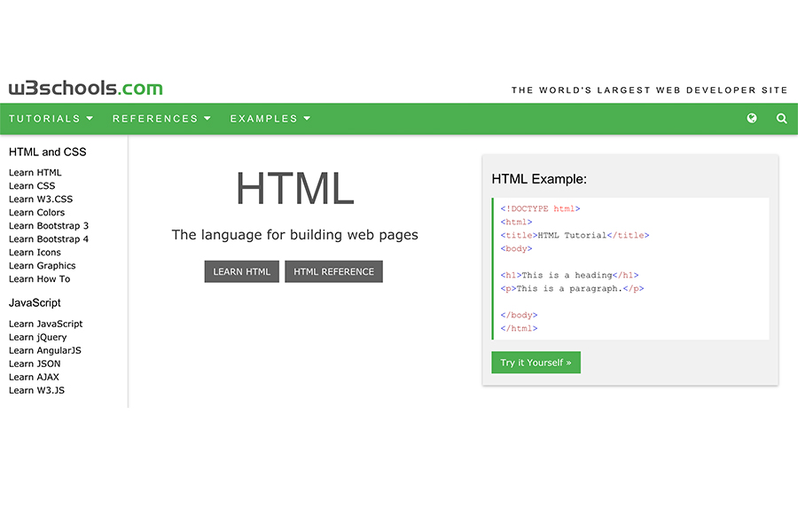The height and width of the screenshot is (532, 798).
Task: Click the closing body tag line
Action: point(519,315)
